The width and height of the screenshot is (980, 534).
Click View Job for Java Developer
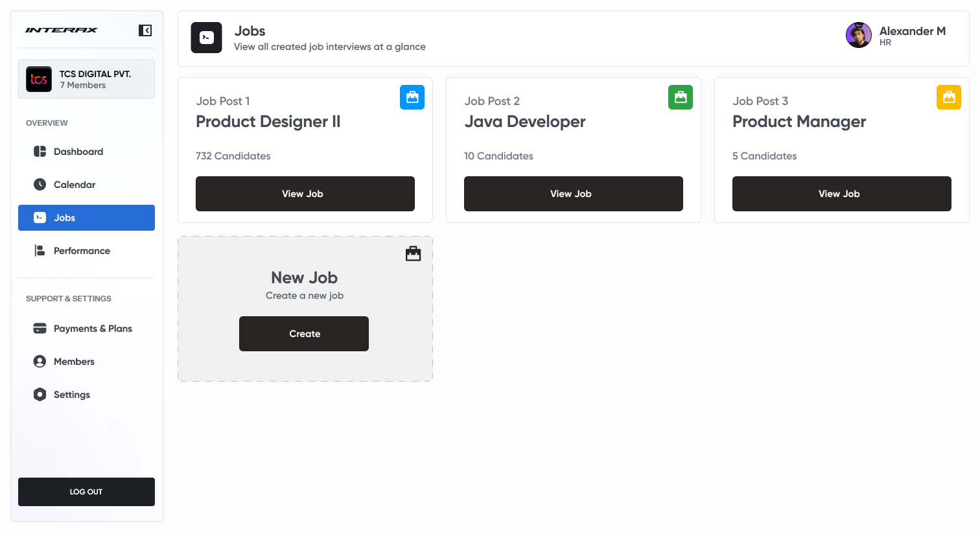(573, 193)
